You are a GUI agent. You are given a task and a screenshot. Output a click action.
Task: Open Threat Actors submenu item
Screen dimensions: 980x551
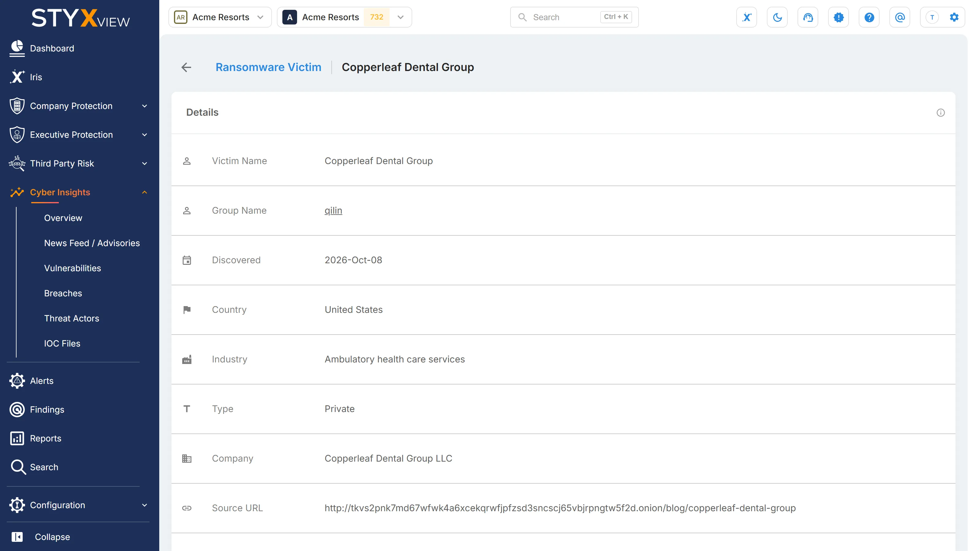[x=71, y=318]
